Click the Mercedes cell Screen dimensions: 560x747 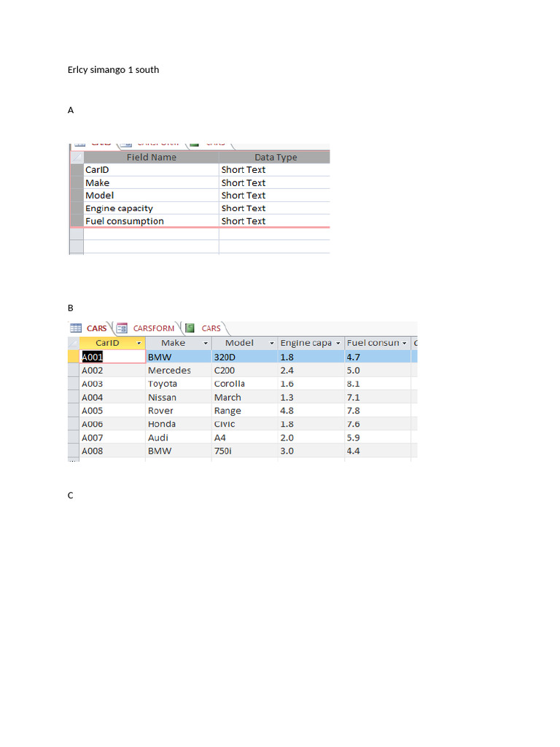point(179,370)
